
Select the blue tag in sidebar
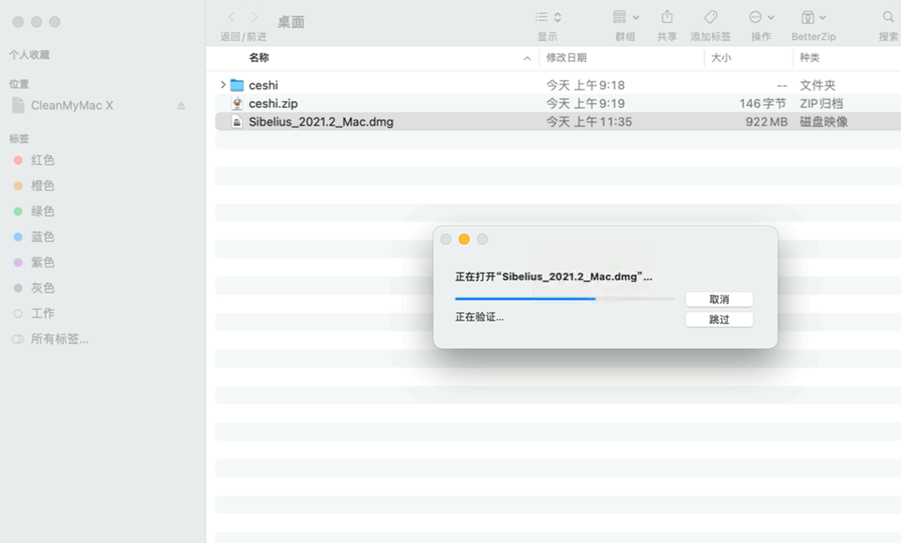pos(43,237)
